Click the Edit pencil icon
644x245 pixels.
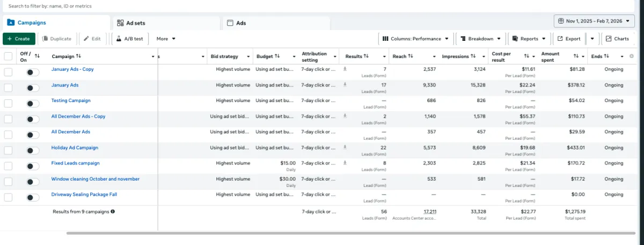click(86, 39)
